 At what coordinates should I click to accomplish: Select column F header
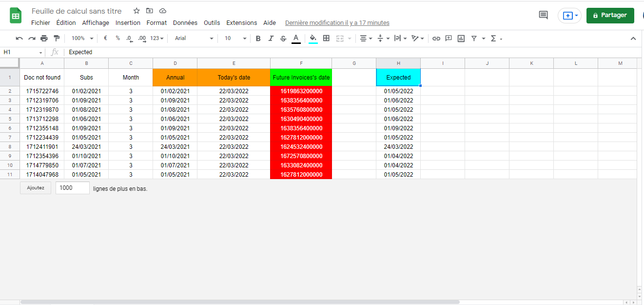(301, 63)
